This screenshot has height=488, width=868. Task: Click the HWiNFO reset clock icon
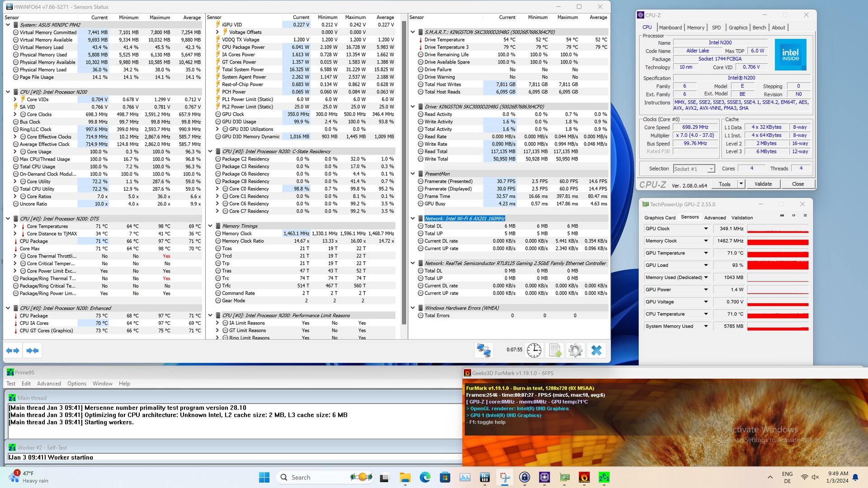point(534,350)
